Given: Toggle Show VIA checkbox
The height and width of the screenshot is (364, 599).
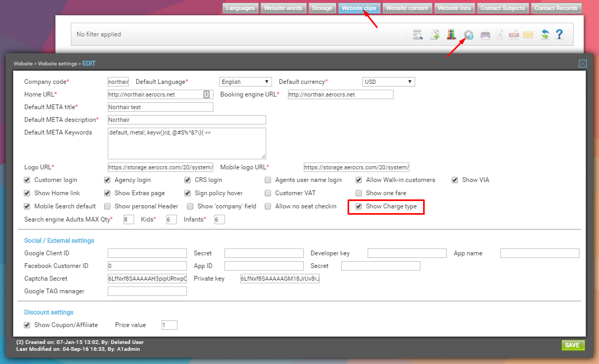Looking at the screenshot, I should [455, 180].
